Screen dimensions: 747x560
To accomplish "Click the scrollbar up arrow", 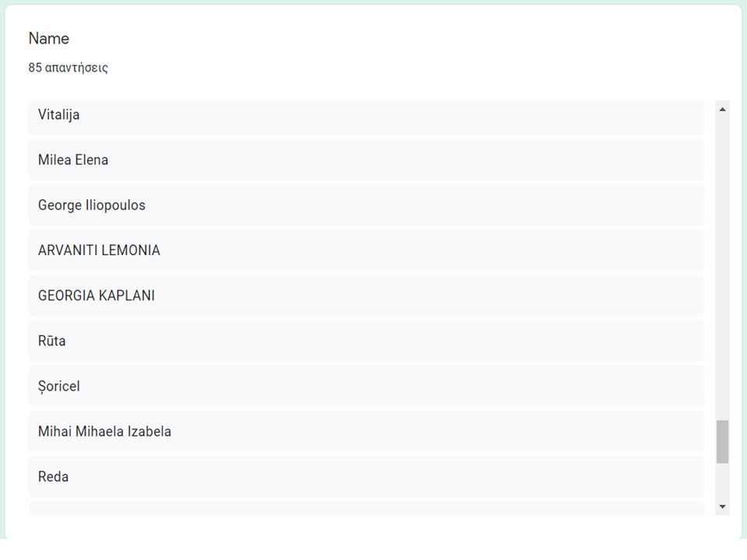I will click(x=723, y=110).
